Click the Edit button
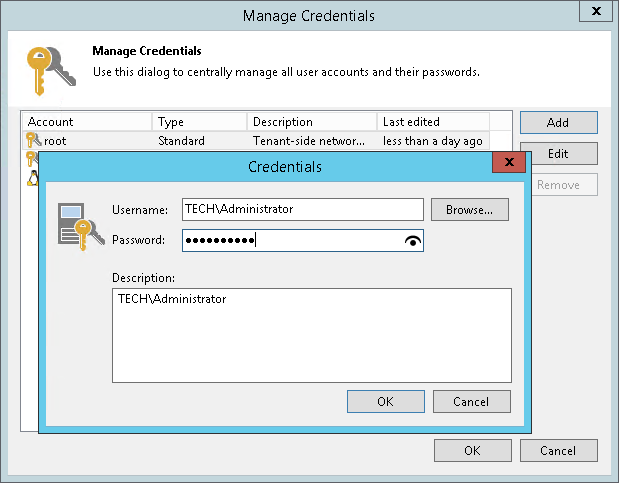Screen dimensions: 619x483 coord(558,154)
